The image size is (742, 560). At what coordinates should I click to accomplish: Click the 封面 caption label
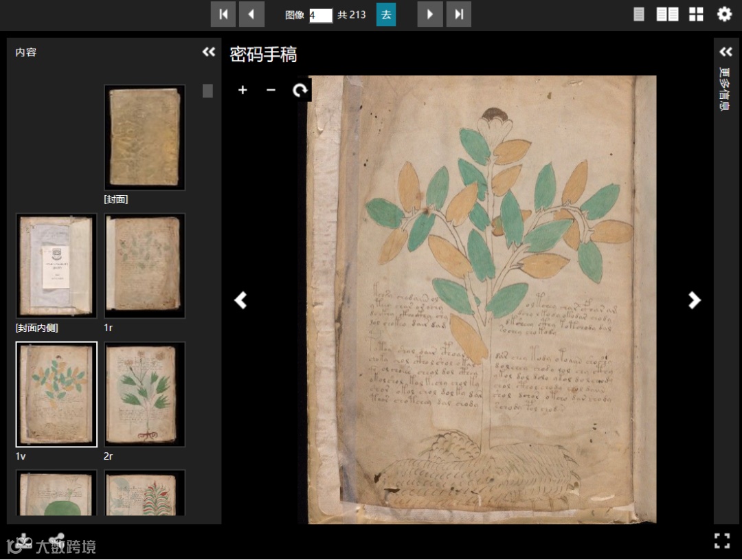[116, 199]
